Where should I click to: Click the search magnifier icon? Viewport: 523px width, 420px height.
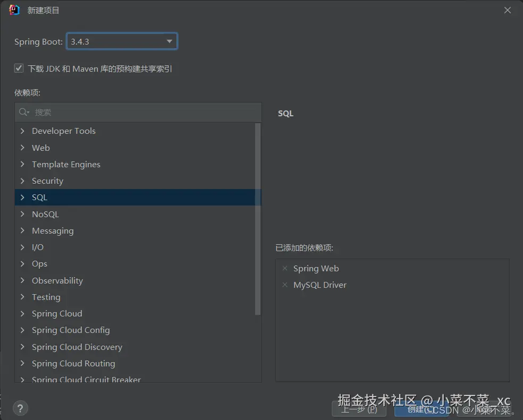coord(24,112)
